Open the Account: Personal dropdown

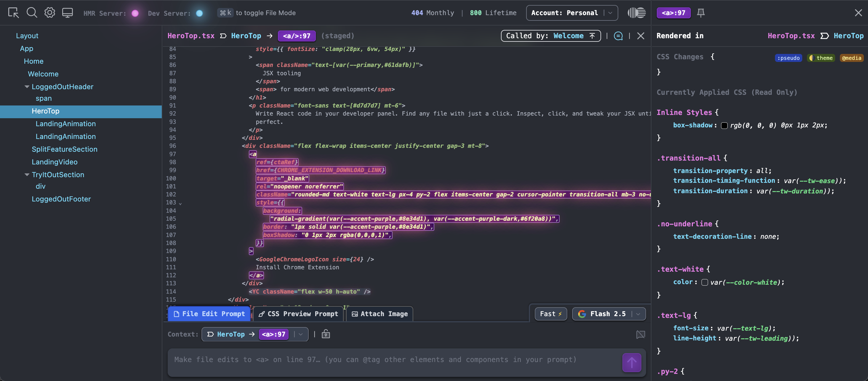[x=571, y=13]
